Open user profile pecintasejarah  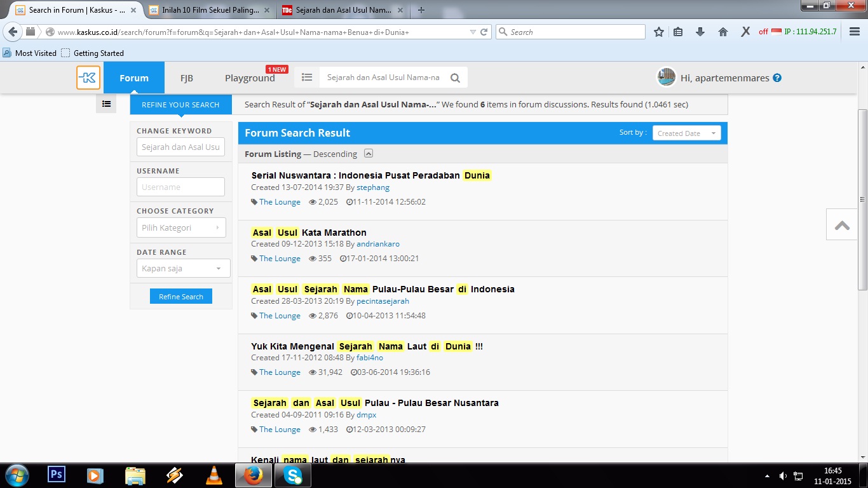pos(383,301)
